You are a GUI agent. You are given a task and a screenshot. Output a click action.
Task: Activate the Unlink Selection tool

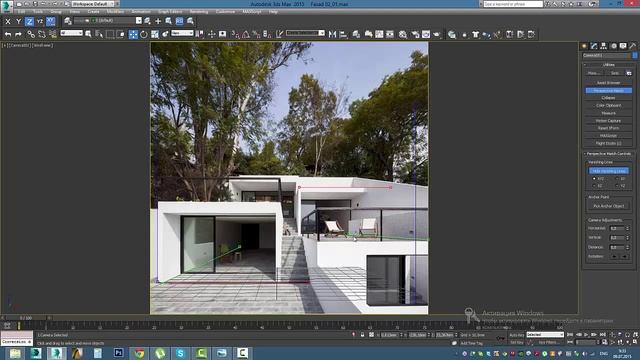pos(42,35)
